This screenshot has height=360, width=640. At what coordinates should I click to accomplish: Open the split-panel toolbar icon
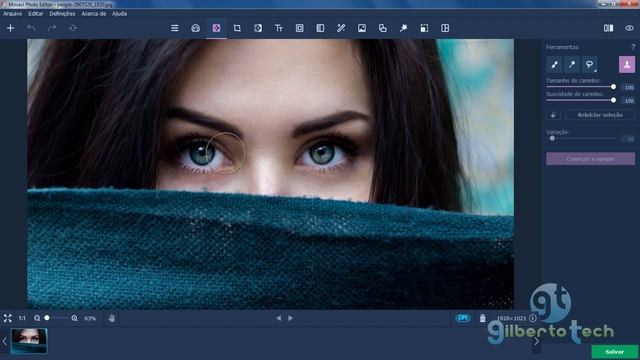tap(320, 28)
